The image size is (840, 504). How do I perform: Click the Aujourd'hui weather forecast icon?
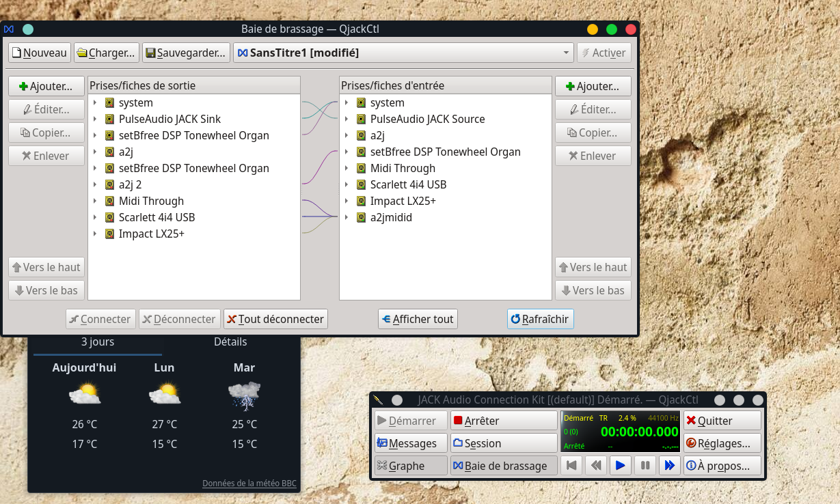[x=85, y=394]
